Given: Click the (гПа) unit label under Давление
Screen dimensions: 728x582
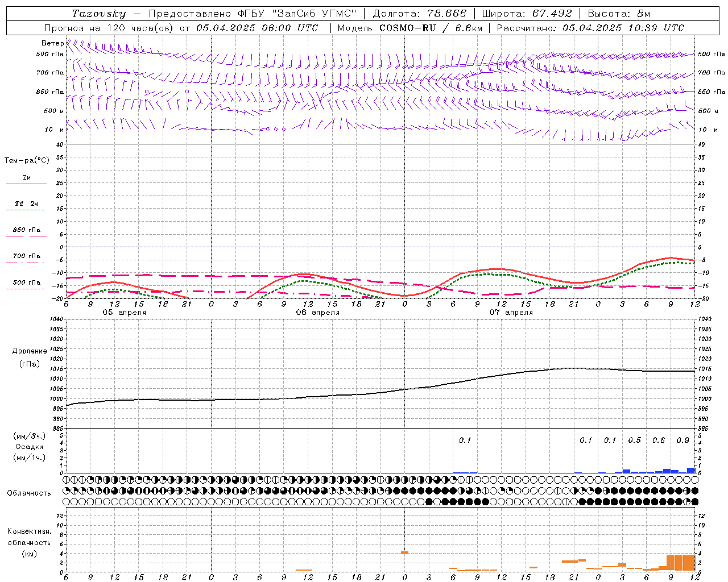Looking at the screenshot, I should click(x=30, y=364).
